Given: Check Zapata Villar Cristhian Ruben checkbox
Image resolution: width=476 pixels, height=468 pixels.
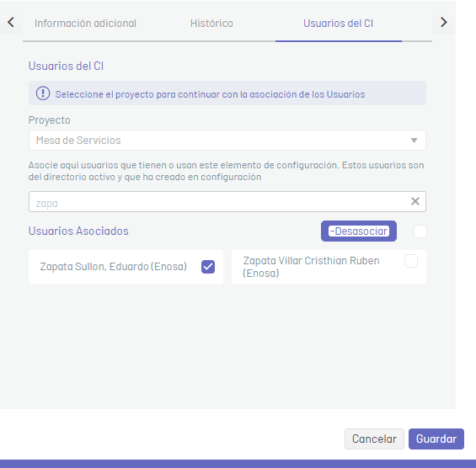Looking at the screenshot, I should (411, 261).
